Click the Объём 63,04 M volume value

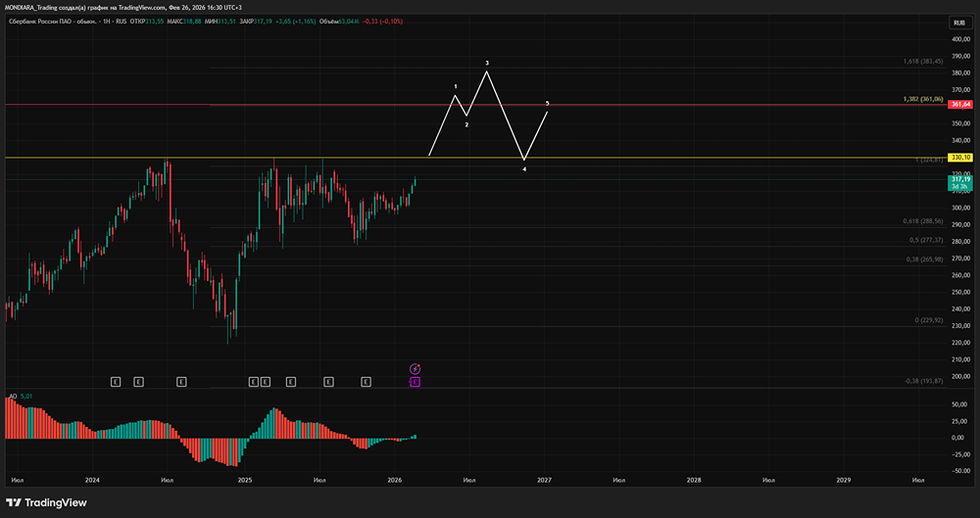pyautogui.click(x=339, y=22)
